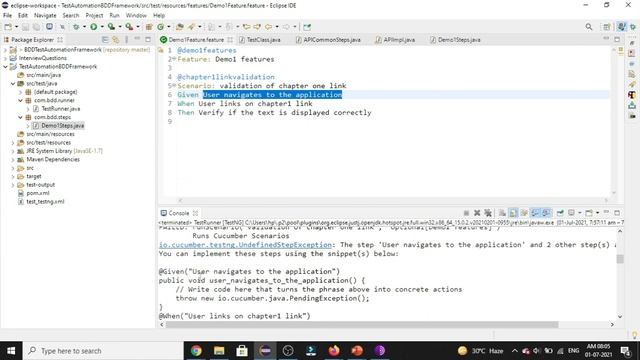Screen dimensions: 640x360
Task: Select pom.xml in Package Explorer
Action: (x=38, y=193)
